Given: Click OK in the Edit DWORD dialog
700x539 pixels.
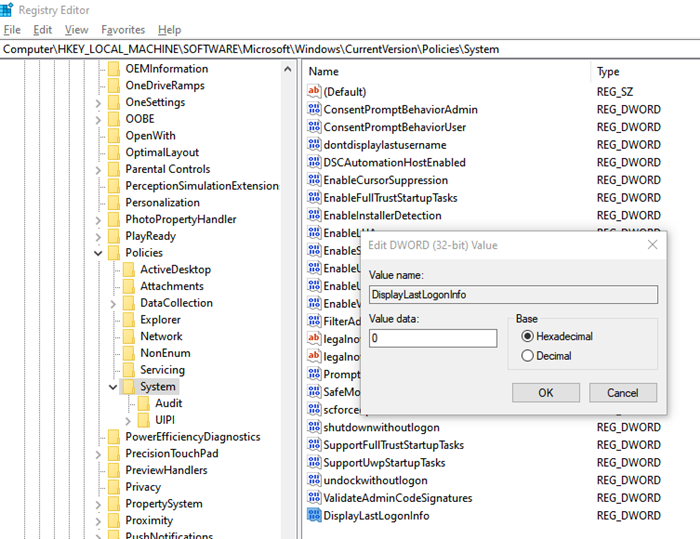Looking at the screenshot, I should coord(546,393).
